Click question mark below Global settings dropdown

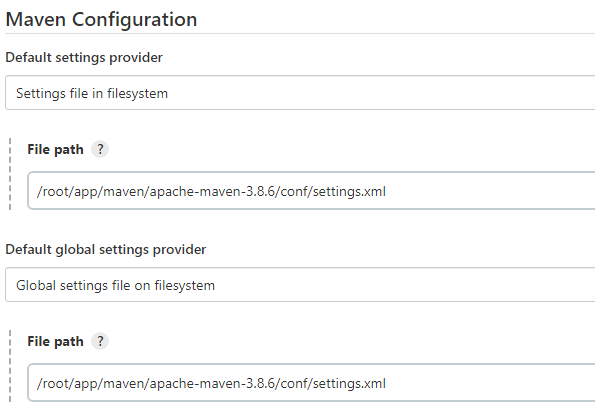(x=100, y=341)
